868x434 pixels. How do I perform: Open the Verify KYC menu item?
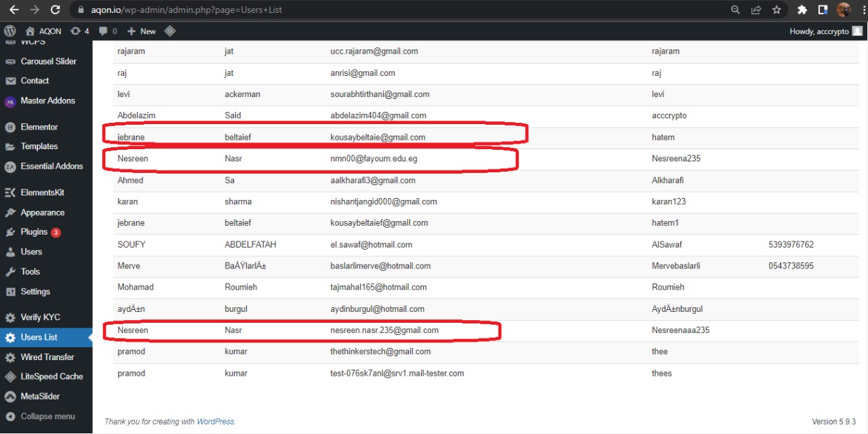tap(40, 317)
